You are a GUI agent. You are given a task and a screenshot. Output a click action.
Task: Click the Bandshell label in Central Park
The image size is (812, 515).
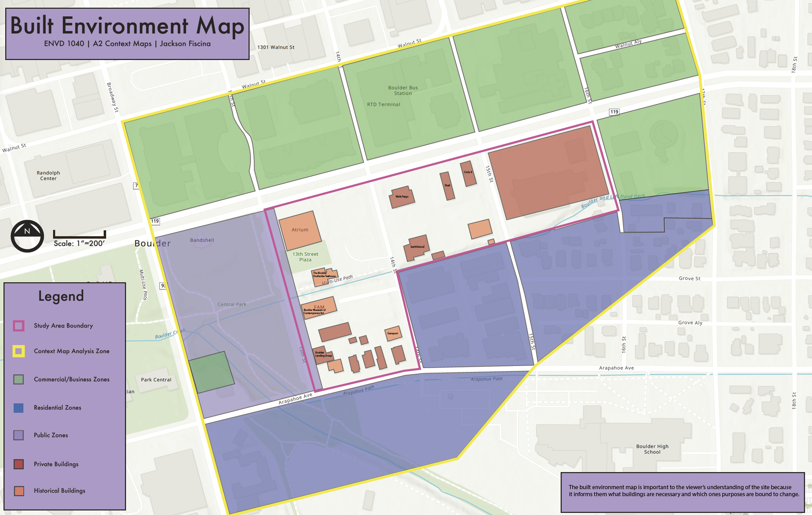(x=202, y=240)
